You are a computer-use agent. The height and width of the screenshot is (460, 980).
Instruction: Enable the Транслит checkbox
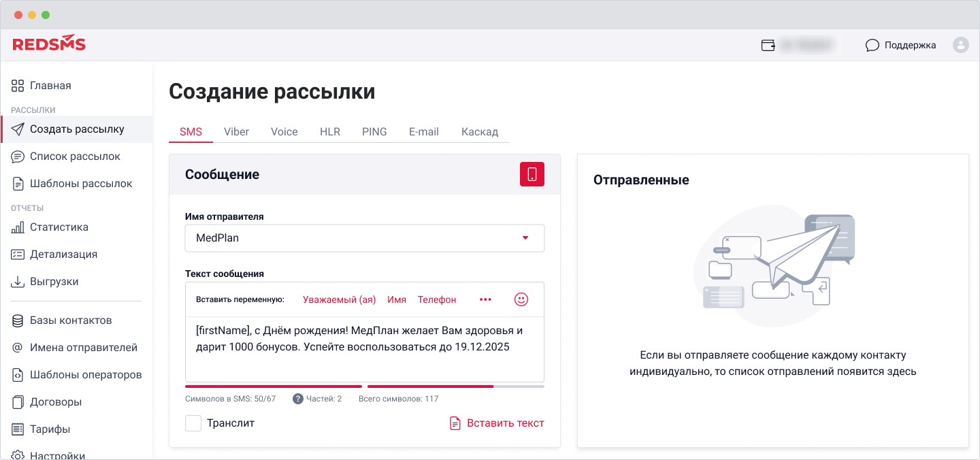coord(193,423)
